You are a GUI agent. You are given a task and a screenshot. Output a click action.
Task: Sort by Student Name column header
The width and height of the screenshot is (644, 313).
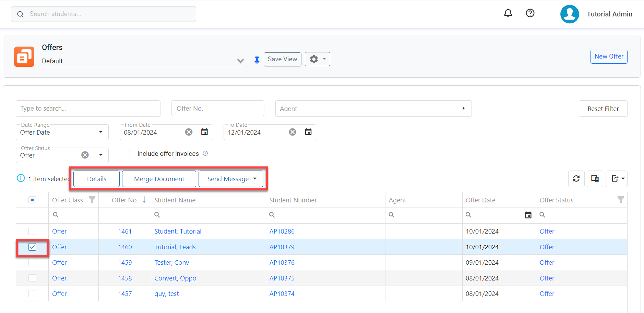point(175,200)
